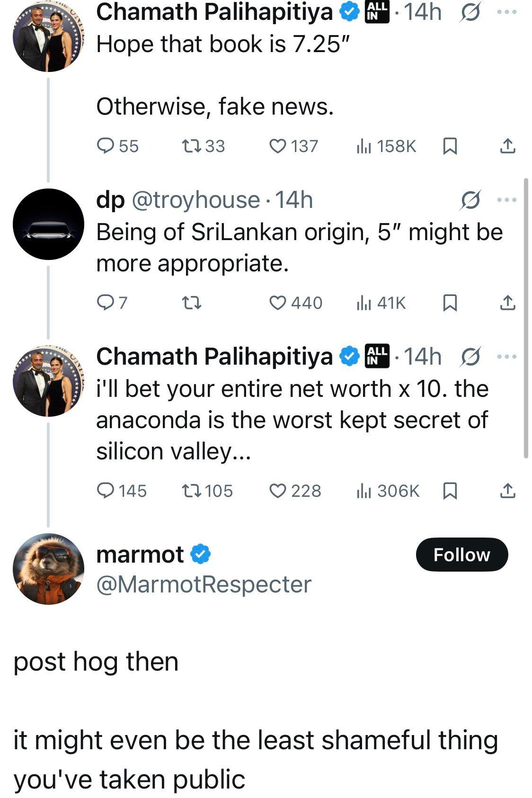Like dp's reply with 440 likes
Screen dimensions: 532x798
277,303
